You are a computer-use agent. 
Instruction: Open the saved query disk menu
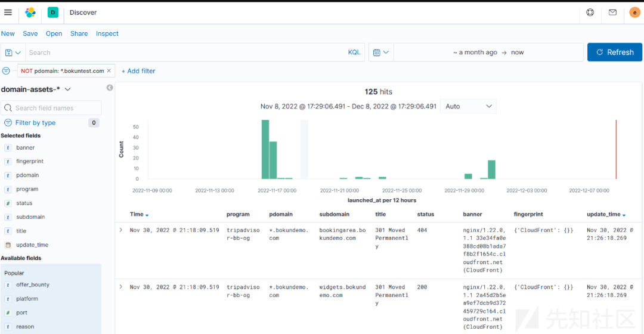[x=13, y=52]
